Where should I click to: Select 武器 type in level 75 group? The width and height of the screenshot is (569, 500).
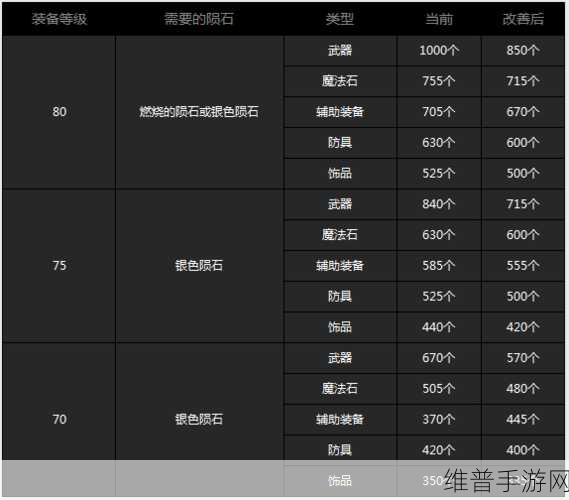(340, 204)
